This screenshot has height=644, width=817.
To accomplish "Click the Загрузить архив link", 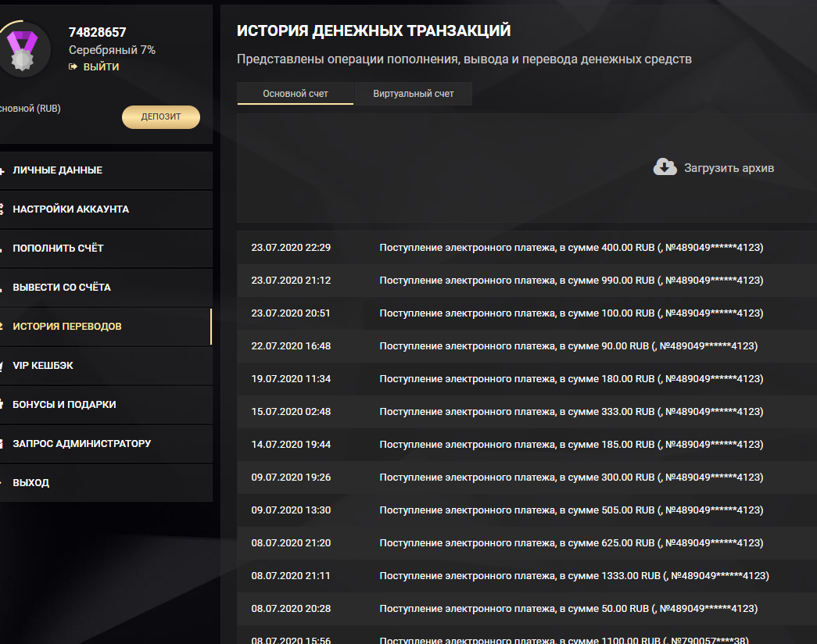I will click(729, 168).
